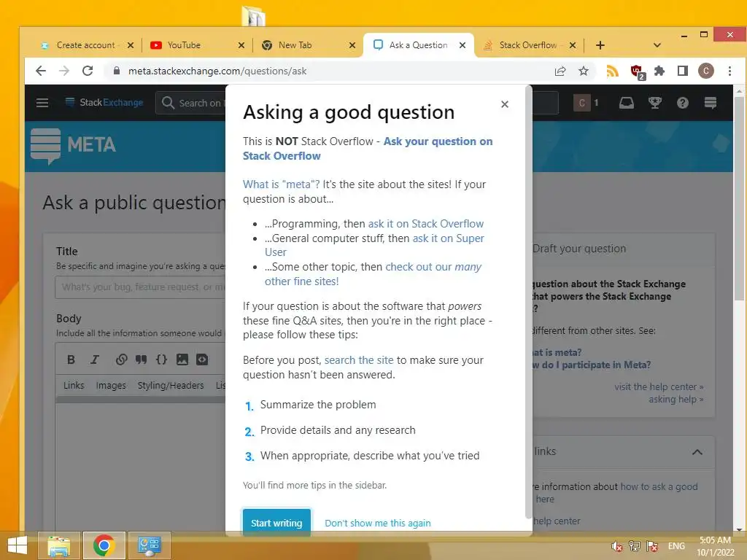The width and height of the screenshot is (747, 560).
Task: Open the tab search dropdown arrow
Action: coord(657,45)
